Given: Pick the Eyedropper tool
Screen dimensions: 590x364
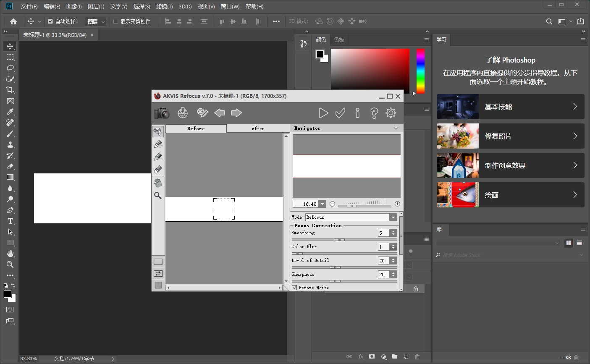Looking at the screenshot, I should [x=10, y=112].
